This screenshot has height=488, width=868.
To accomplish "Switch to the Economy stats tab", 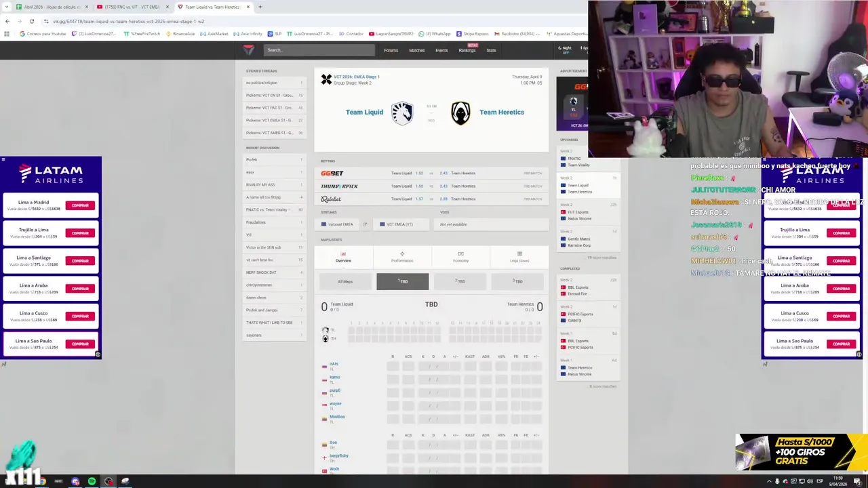I will (460, 257).
